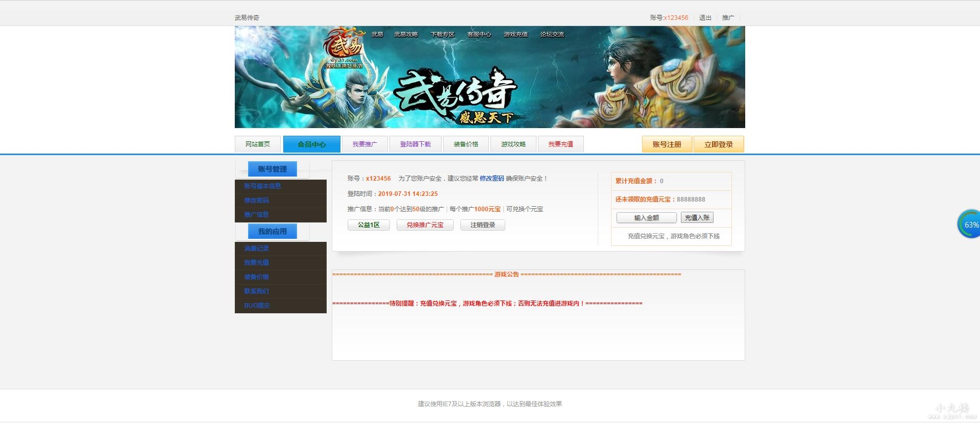Open 会员中心 tab in the navigation bar
The width and height of the screenshot is (980, 423).
[311, 144]
